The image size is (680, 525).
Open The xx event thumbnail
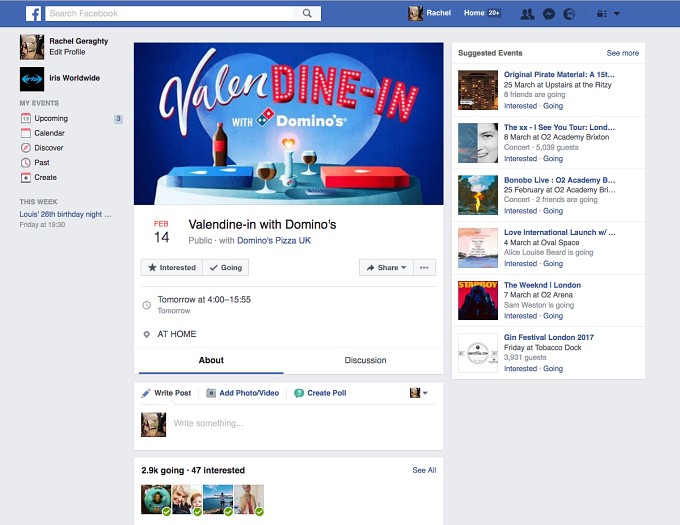(x=478, y=143)
